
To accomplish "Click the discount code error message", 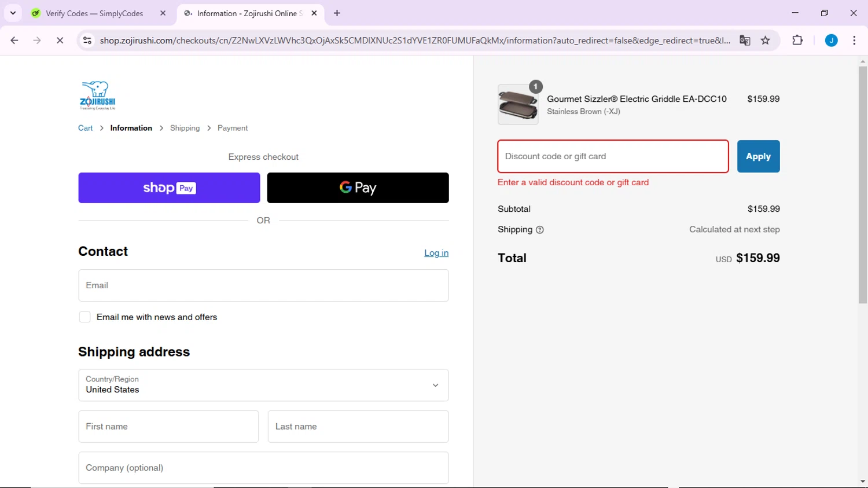I will [x=573, y=182].
